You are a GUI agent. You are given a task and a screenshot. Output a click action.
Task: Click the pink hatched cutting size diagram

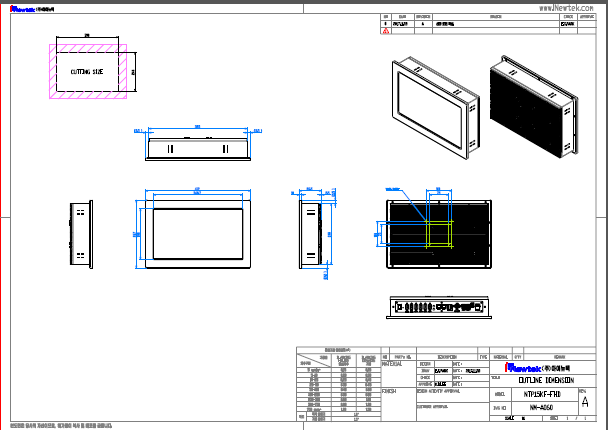pos(88,71)
